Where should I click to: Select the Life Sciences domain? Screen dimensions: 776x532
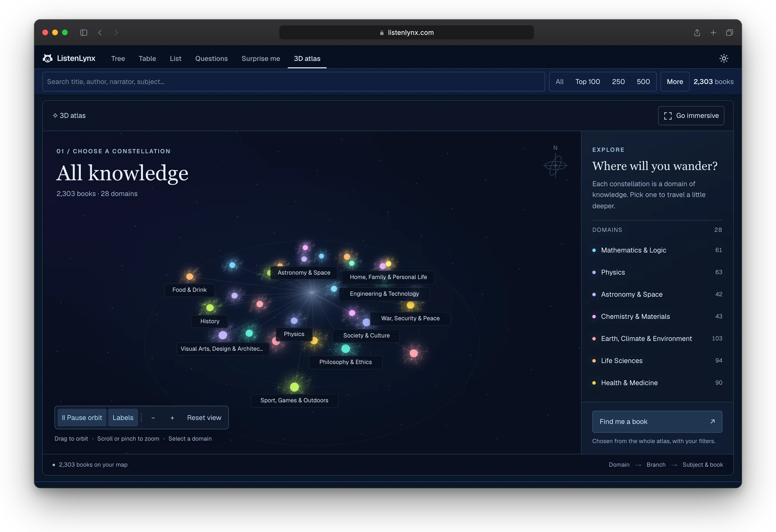[657, 361]
